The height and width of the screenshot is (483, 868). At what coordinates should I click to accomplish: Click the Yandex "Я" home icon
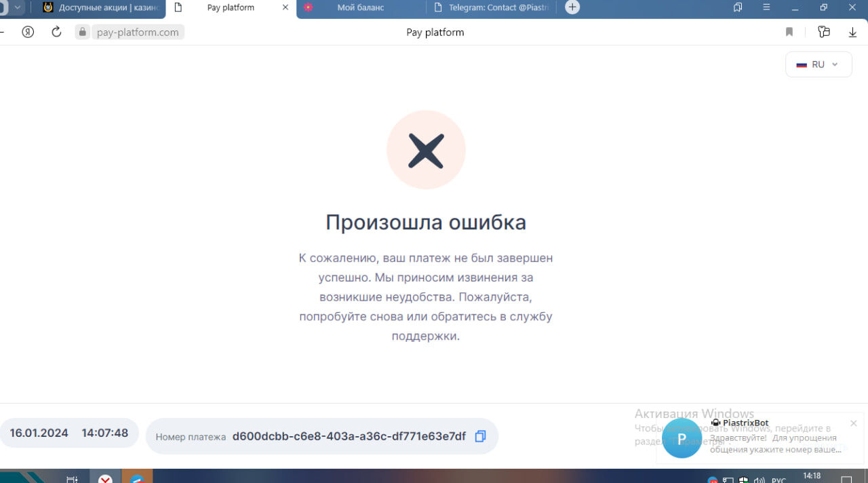28,32
